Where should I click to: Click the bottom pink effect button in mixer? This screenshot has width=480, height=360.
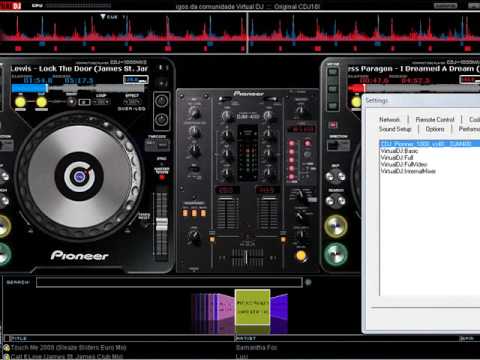(291, 177)
